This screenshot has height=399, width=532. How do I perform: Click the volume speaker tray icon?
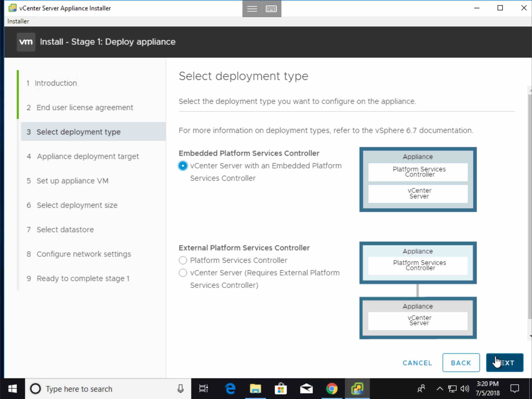[465, 389]
